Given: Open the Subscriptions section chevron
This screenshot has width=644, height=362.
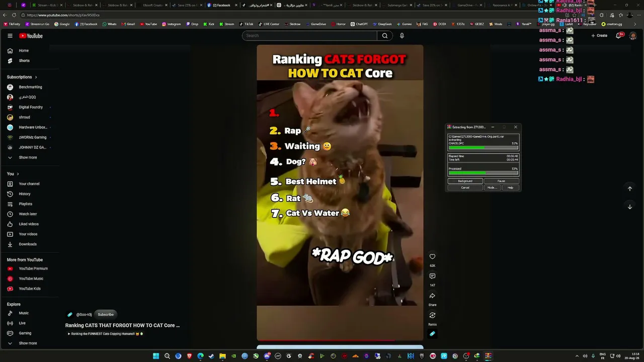Looking at the screenshot, I should point(36,77).
